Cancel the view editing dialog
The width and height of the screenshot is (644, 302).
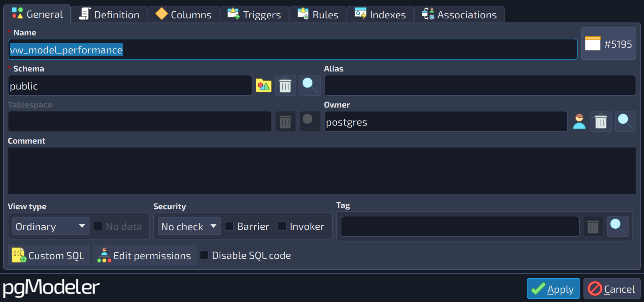coord(612,288)
